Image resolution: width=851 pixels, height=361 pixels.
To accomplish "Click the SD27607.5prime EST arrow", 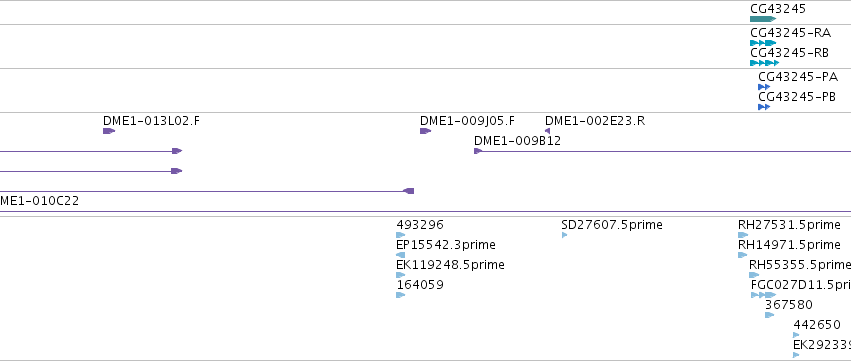I will pos(564,235).
